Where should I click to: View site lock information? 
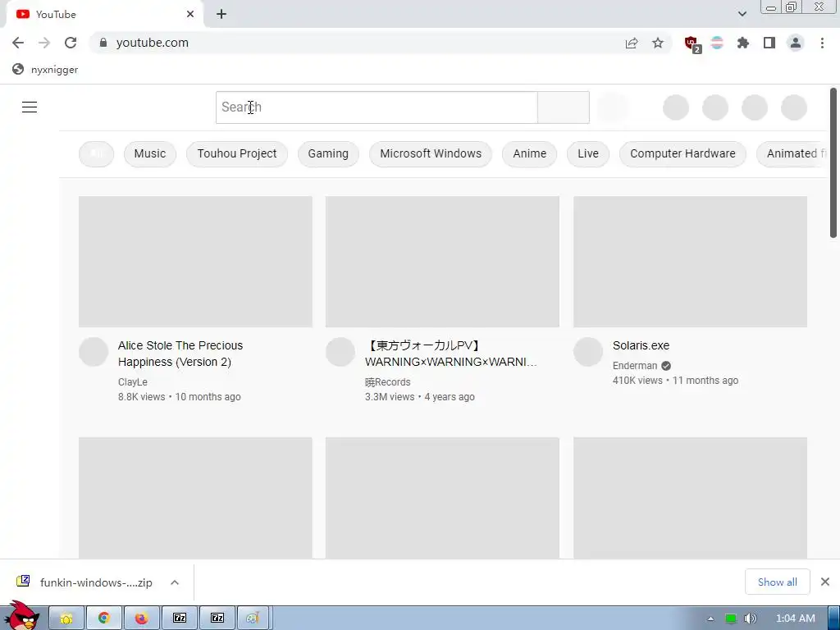click(x=103, y=43)
